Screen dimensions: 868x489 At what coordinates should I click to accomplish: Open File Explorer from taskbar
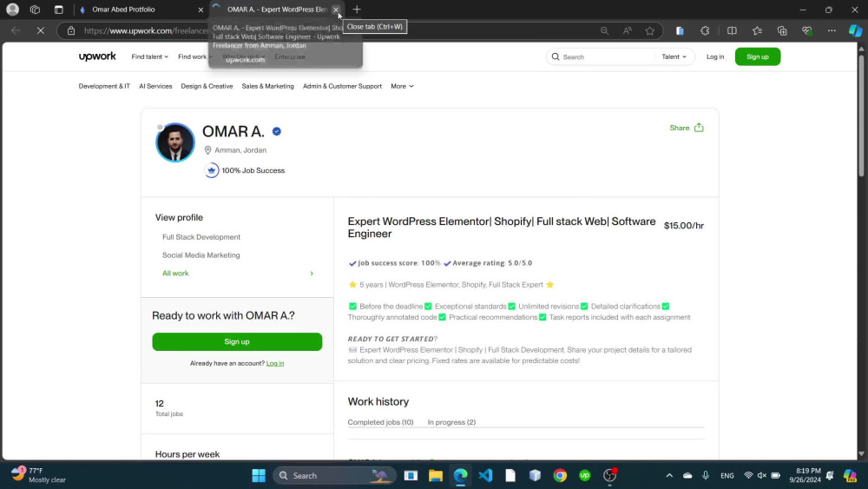pyautogui.click(x=436, y=475)
